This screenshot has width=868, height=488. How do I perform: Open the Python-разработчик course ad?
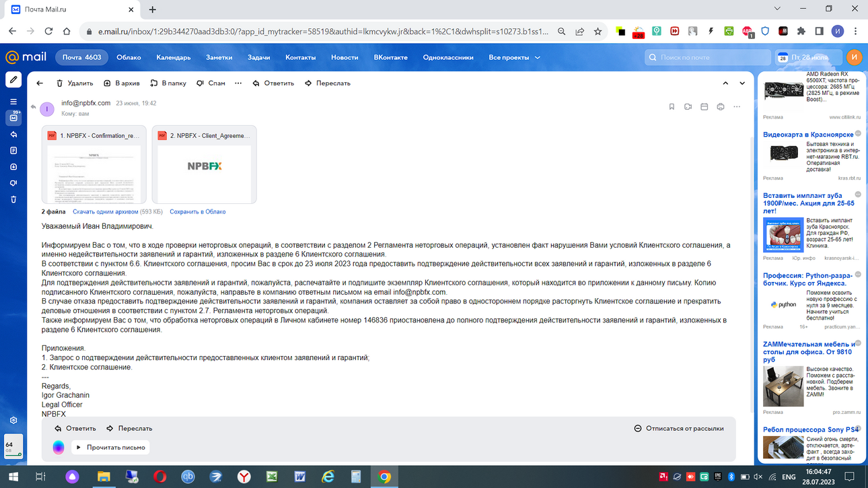point(807,279)
